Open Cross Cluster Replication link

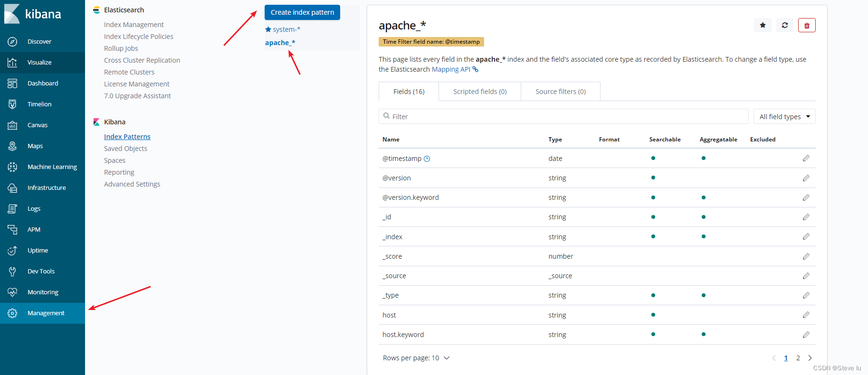pos(142,60)
